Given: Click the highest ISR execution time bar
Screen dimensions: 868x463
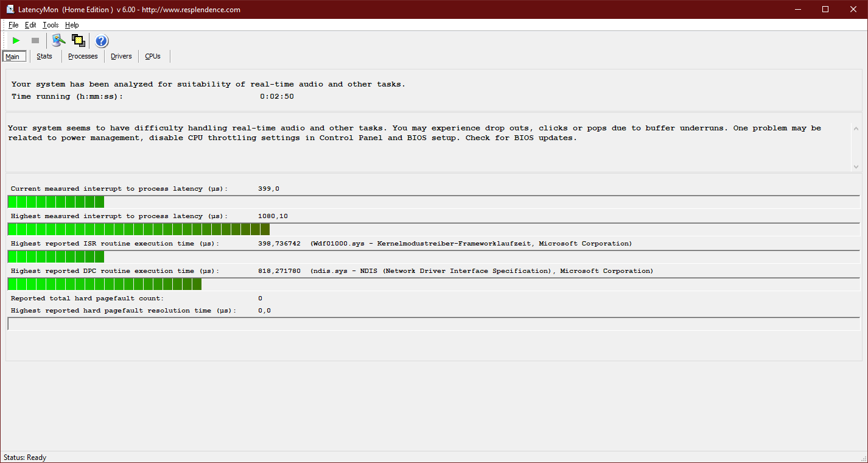Looking at the screenshot, I should point(434,256).
